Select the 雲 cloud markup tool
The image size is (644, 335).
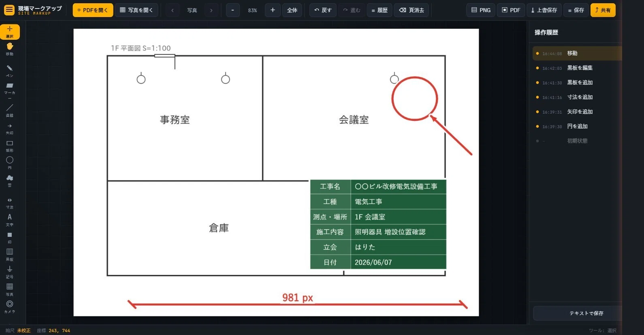[x=10, y=180]
